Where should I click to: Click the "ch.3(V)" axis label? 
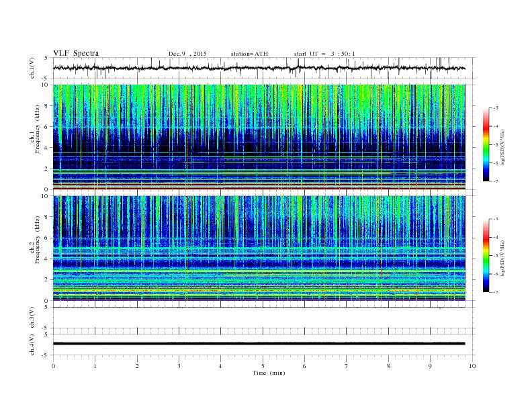[x=32, y=318]
